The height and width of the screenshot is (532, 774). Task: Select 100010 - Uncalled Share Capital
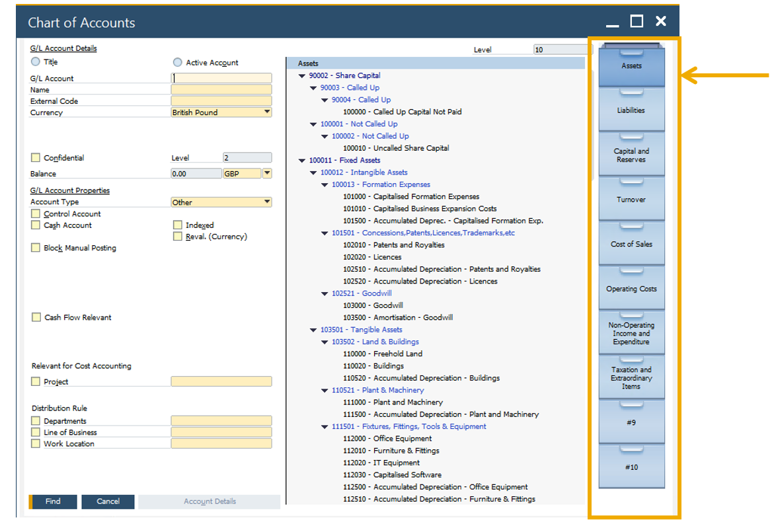coord(396,148)
